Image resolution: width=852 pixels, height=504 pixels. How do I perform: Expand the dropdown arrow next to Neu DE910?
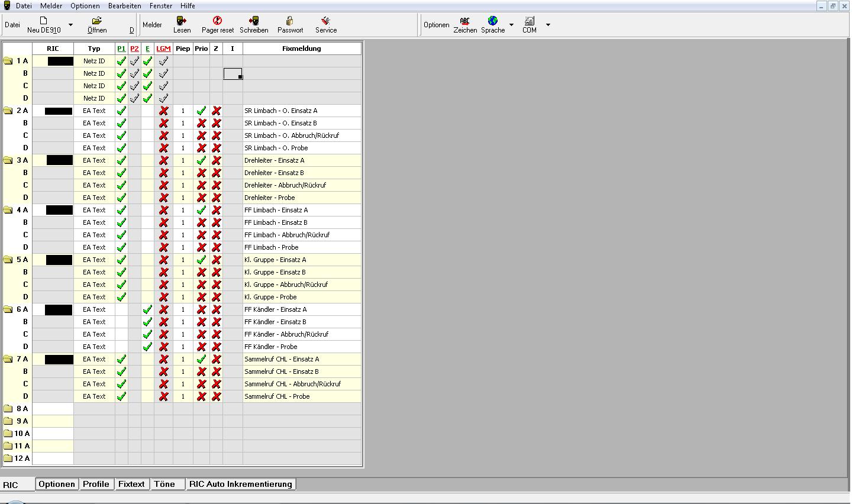70,25
